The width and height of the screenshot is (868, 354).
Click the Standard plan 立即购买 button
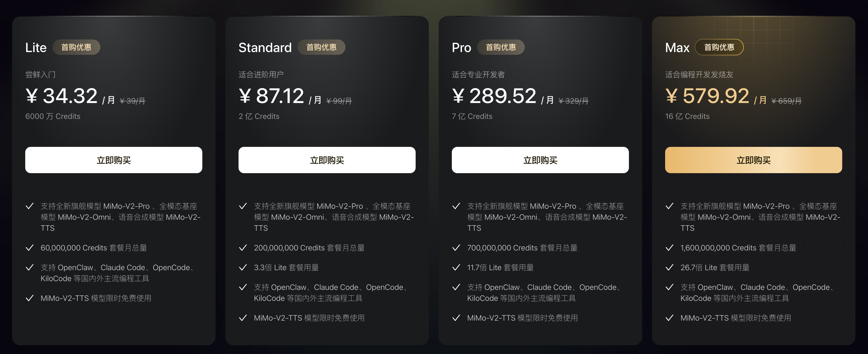click(x=327, y=160)
